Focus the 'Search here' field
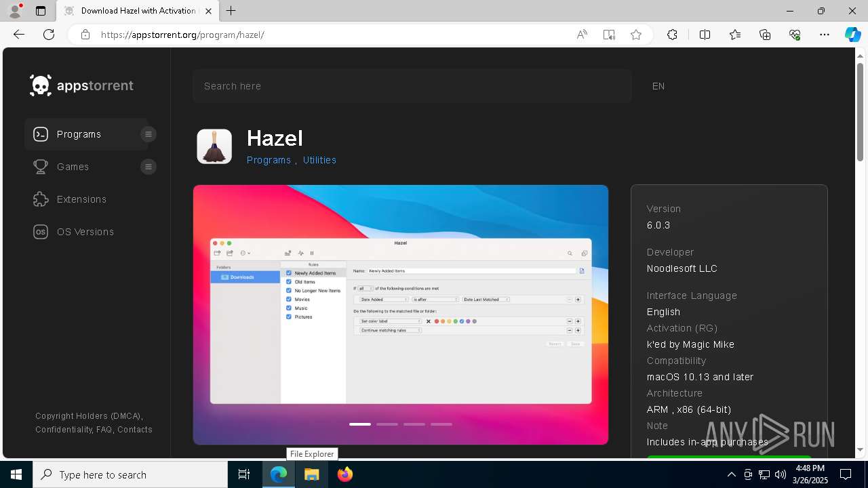The height and width of the screenshot is (488, 868). pos(412,86)
